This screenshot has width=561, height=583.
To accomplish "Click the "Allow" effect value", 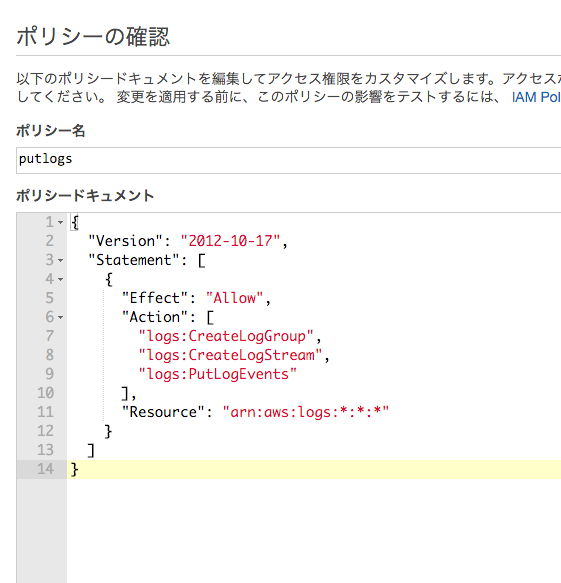I will coord(235,298).
